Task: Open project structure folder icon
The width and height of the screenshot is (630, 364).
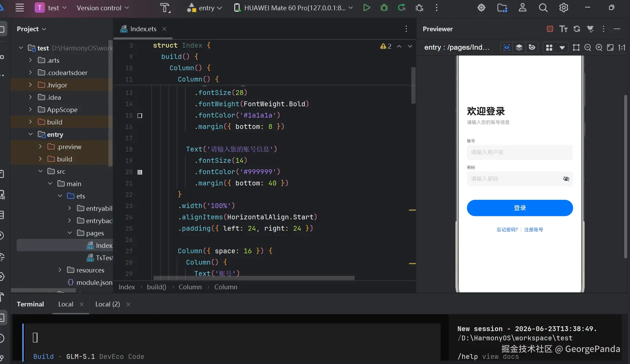Action: pyautogui.click(x=502, y=8)
